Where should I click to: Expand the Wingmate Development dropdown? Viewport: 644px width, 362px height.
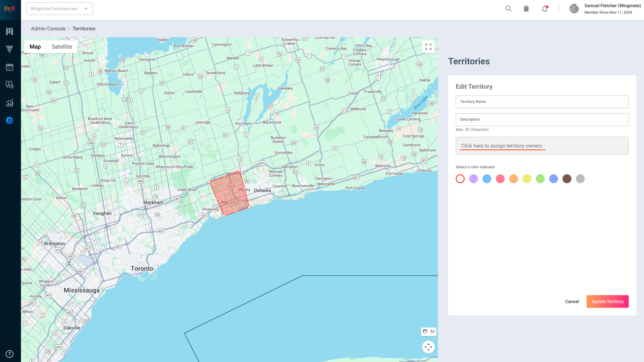[59, 9]
